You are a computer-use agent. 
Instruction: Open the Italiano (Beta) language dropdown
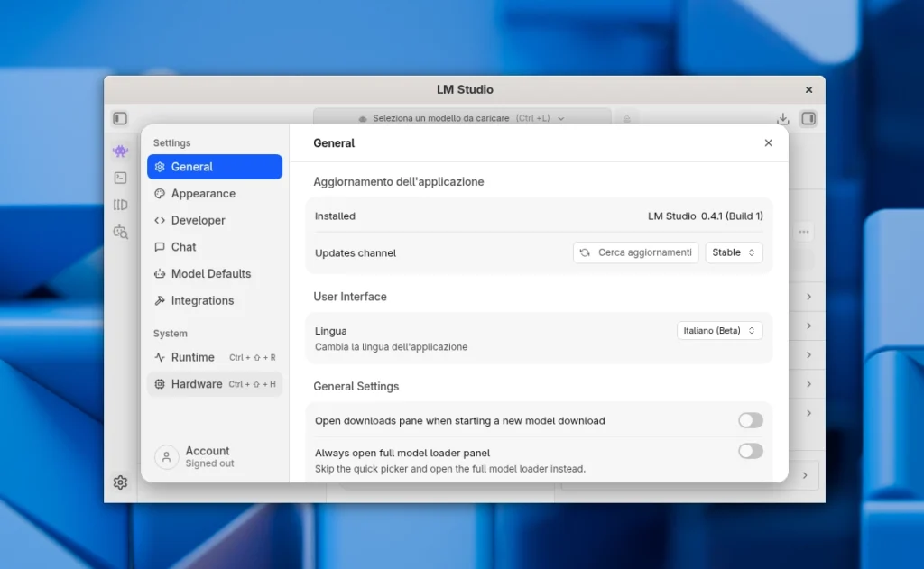coord(719,331)
